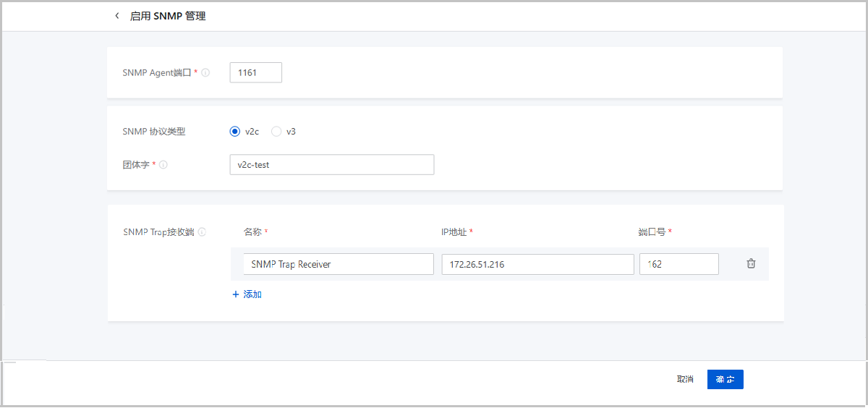Delete the SNMP Trap Receiver row via trash icon
This screenshot has height=408, width=868.
[751, 264]
